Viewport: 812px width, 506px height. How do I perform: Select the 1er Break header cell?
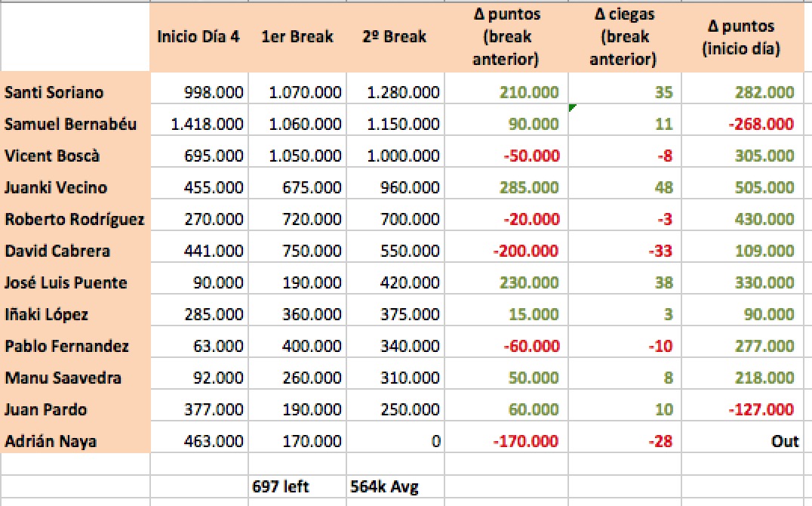[297, 37]
